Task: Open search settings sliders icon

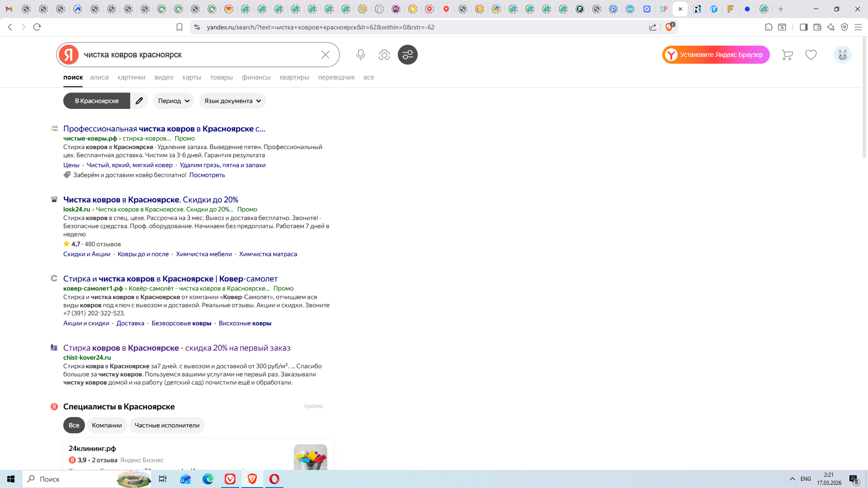Action: pyautogui.click(x=407, y=55)
